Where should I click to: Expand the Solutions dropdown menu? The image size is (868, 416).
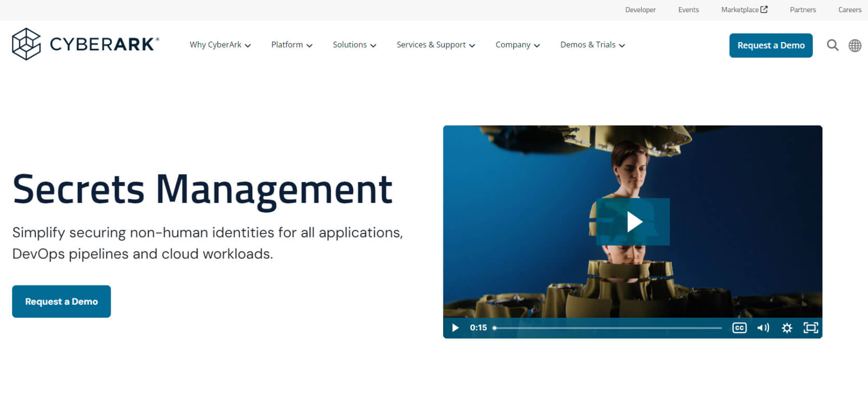click(x=354, y=45)
